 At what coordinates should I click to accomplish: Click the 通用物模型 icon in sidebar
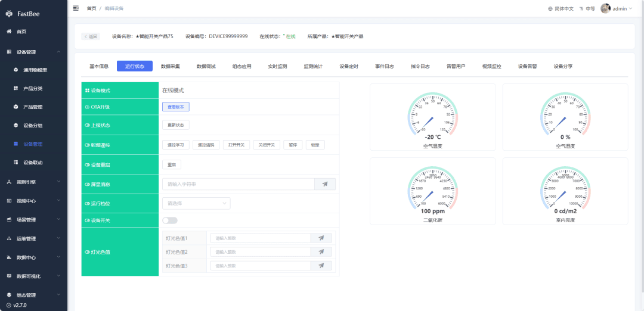(x=16, y=70)
